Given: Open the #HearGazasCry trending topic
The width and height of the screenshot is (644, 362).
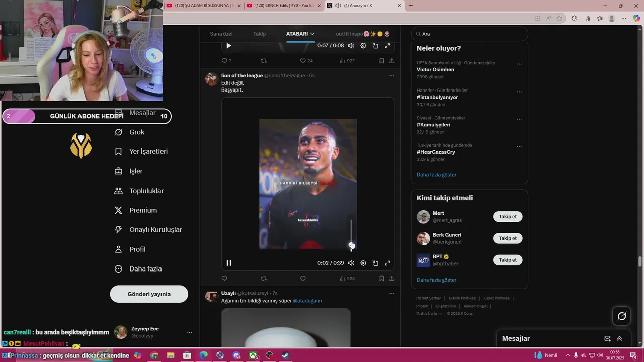Looking at the screenshot, I should 436,152.
